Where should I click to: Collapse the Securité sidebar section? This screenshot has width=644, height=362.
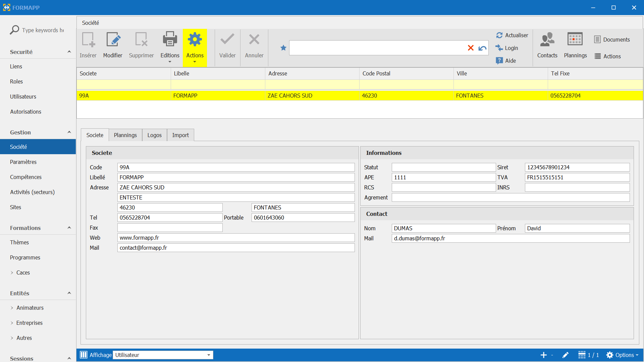(x=69, y=52)
